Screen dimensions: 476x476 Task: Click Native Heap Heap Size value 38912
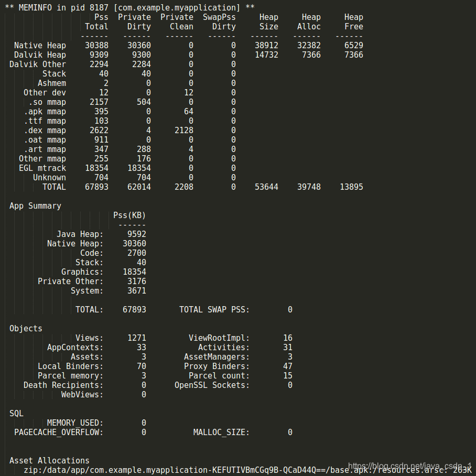pyautogui.click(x=266, y=46)
